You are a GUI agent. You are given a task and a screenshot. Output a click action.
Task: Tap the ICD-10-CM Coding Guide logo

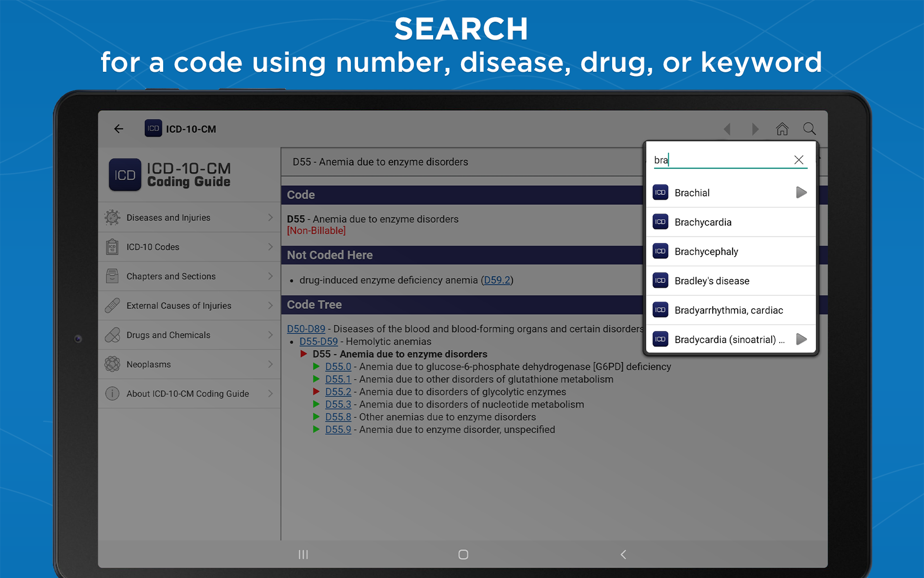point(170,175)
